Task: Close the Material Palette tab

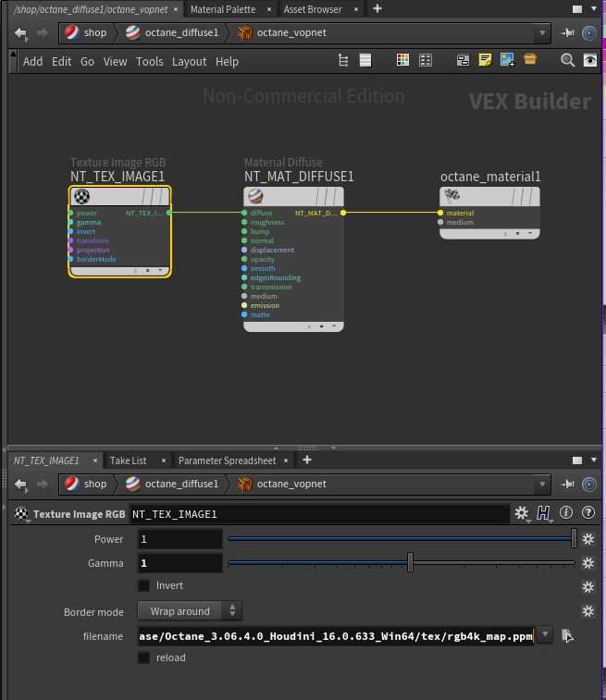Action: tap(269, 9)
